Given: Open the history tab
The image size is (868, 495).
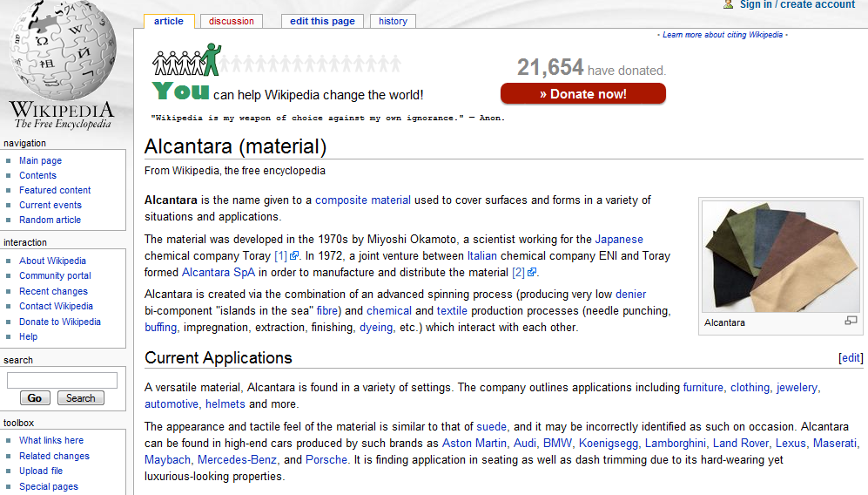Looking at the screenshot, I should (393, 21).
